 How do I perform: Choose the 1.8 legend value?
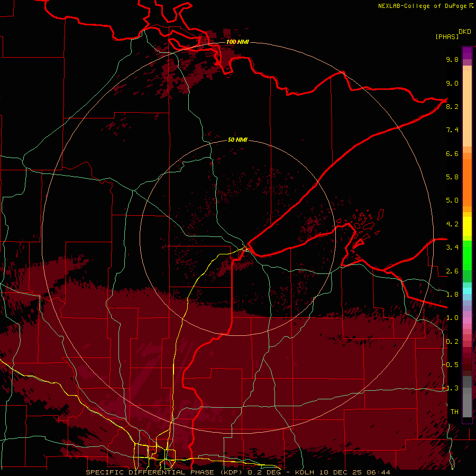[x=452, y=295]
